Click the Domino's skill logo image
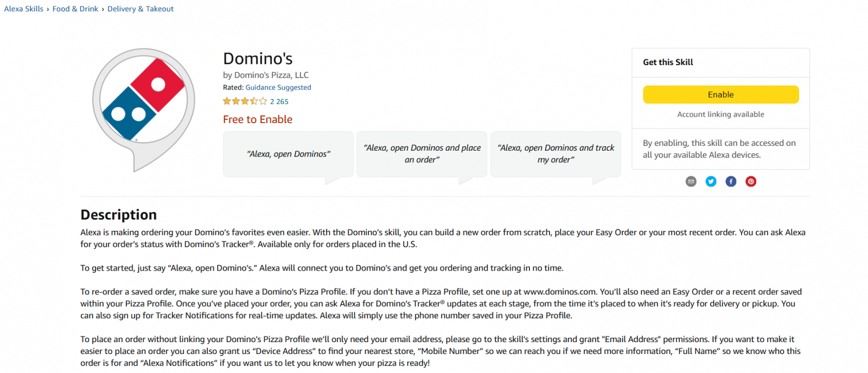868x373 pixels. coord(143,108)
